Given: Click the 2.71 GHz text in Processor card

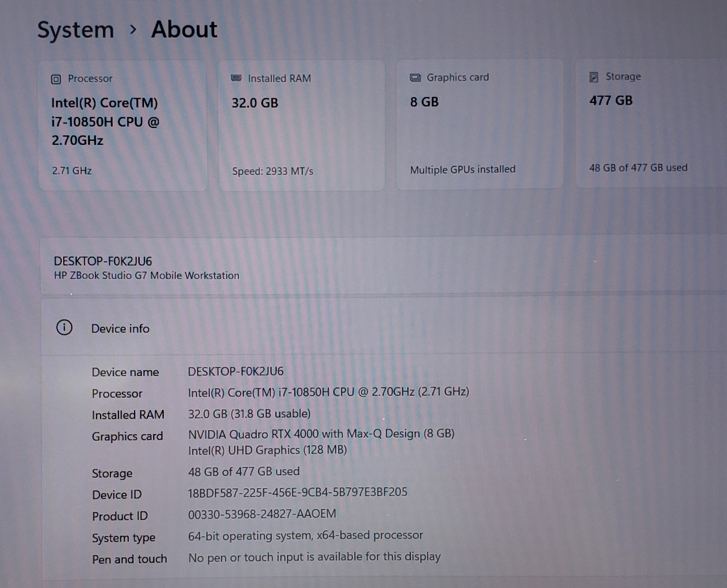Looking at the screenshot, I should click(72, 171).
